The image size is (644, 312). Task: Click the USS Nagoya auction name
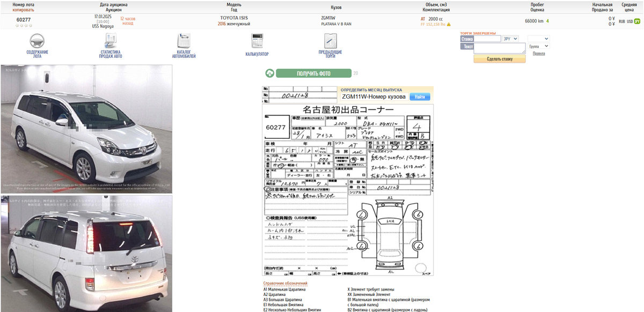103,26
